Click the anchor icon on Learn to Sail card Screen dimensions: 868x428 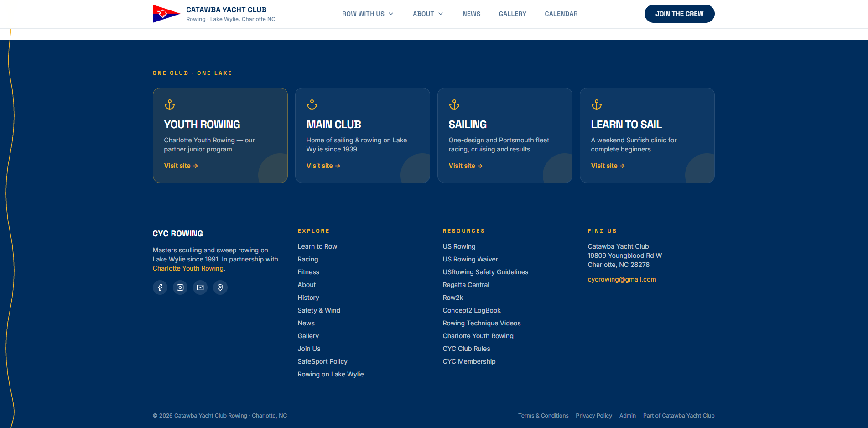coord(597,105)
